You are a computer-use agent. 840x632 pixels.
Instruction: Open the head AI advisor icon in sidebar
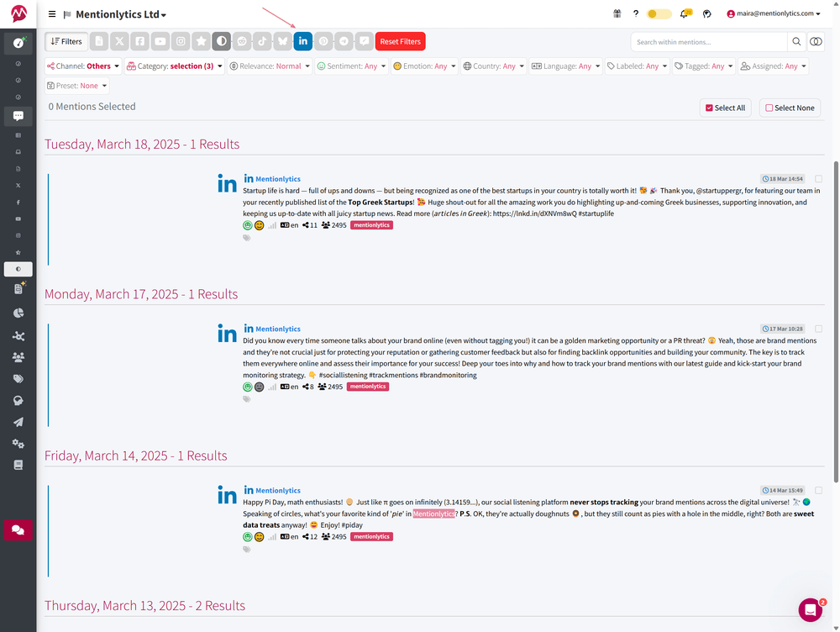[18, 400]
